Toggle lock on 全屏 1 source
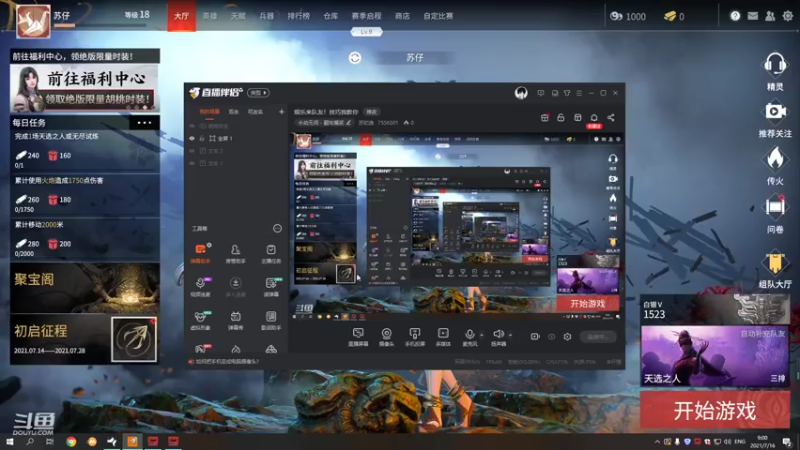Screen dimensions: 800x450 [x=202, y=138]
